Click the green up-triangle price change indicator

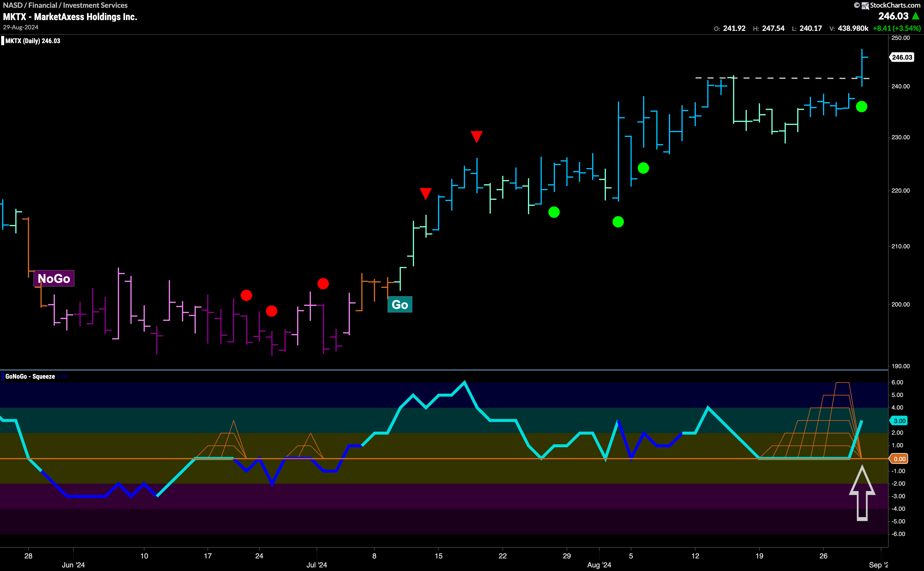(x=916, y=16)
